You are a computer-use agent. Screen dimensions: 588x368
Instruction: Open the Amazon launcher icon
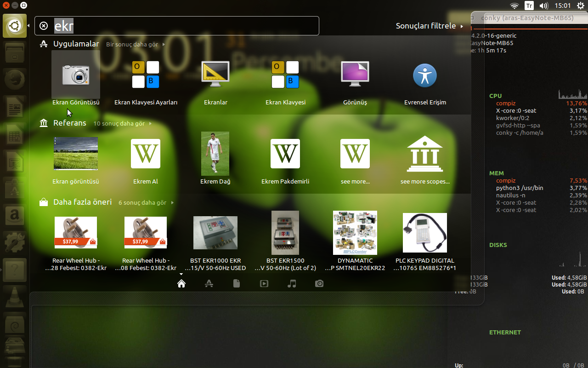[x=15, y=215]
